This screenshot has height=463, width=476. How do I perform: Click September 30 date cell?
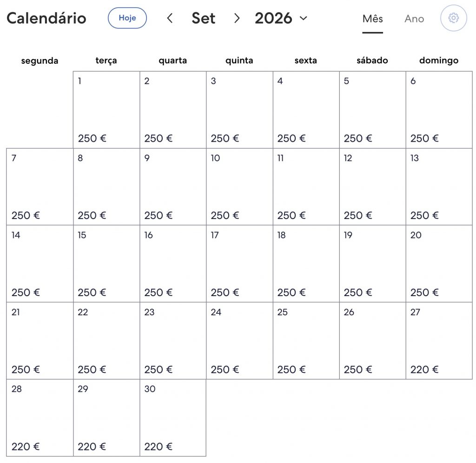tap(173, 418)
